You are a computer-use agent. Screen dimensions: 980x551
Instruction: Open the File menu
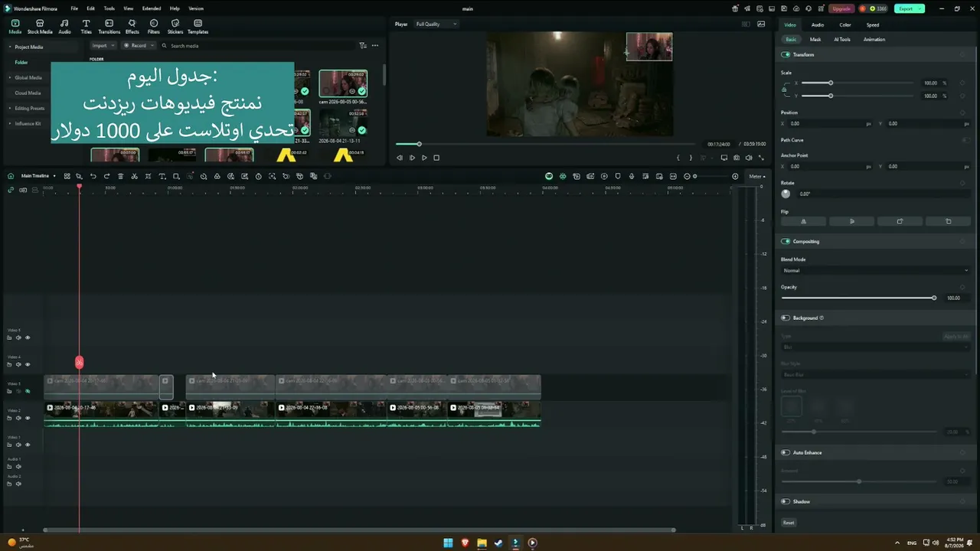[74, 8]
